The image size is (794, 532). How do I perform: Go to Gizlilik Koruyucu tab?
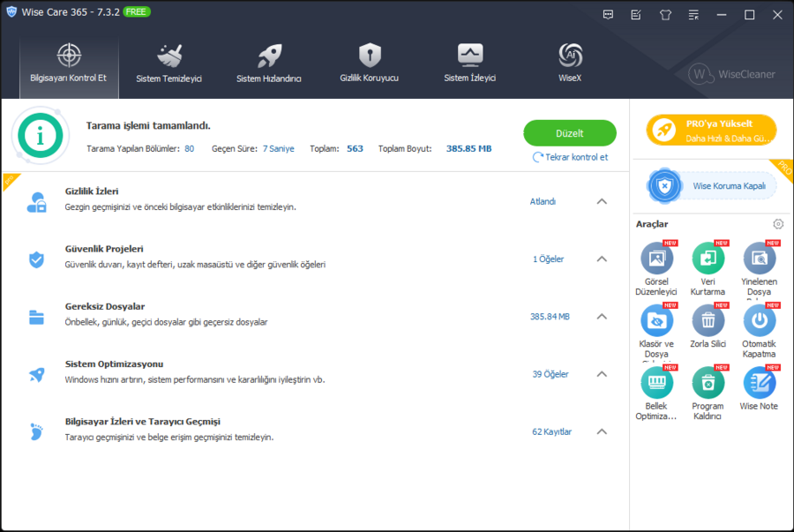pos(370,64)
